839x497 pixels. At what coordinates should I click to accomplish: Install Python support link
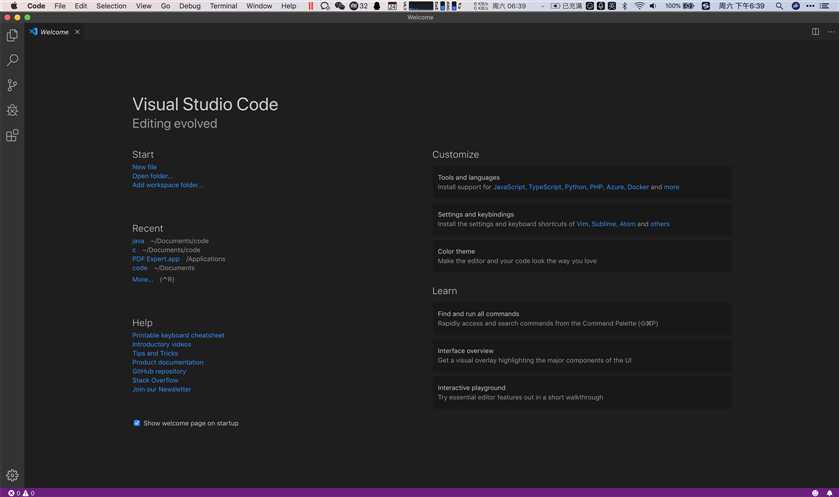[x=575, y=187]
